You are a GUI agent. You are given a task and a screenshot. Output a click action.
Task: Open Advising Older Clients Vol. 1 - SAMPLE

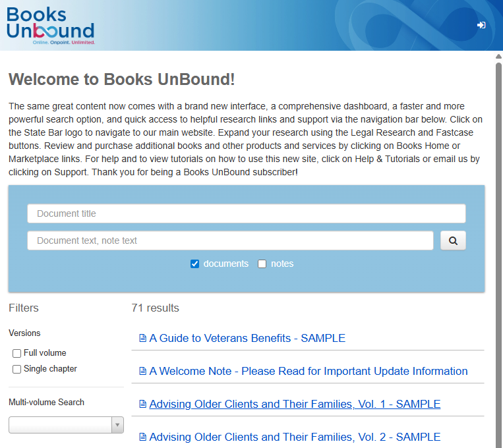295,405
